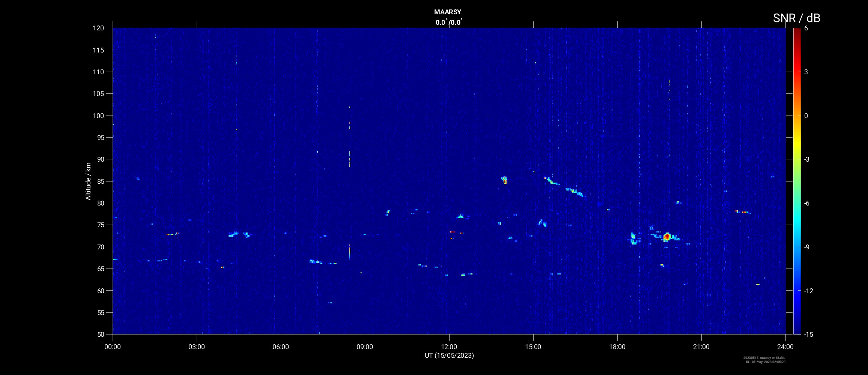Click the 00:00 time tick label

[113, 347]
